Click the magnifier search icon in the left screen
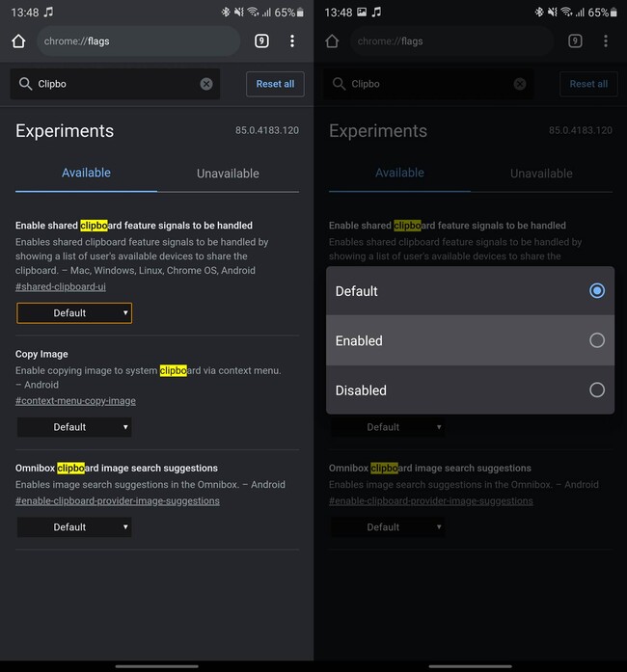Viewport: 627px width, 672px height. click(x=25, y=84)
